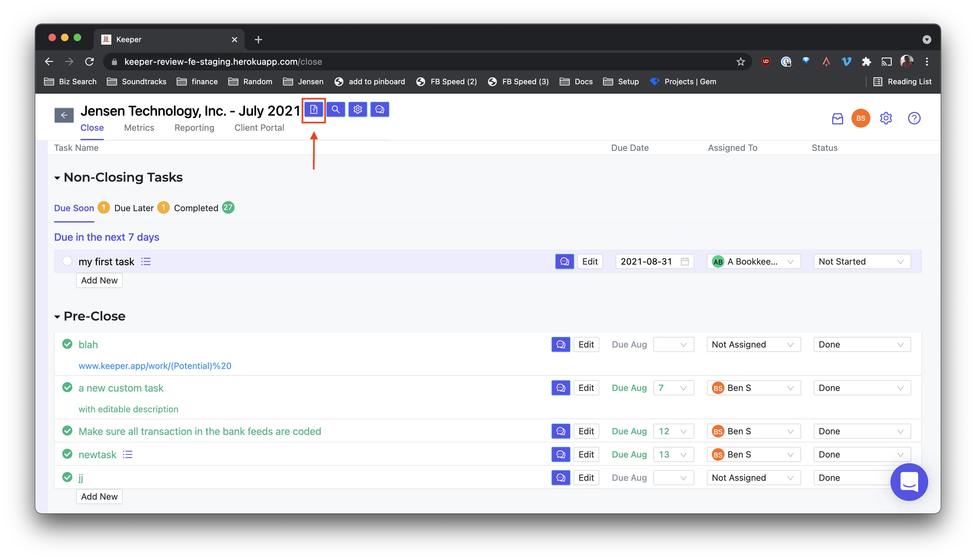Click the calendar icon in 2021-08-31 field

pos(685,261)
